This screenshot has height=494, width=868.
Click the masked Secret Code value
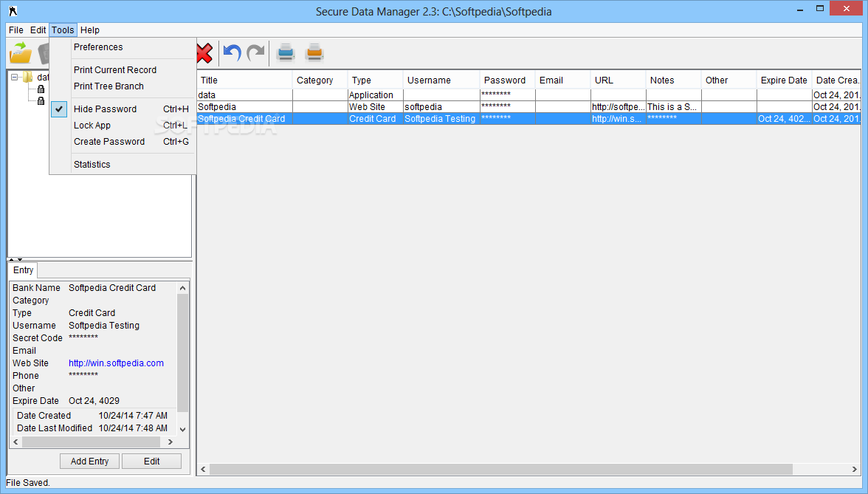point(83,337)
